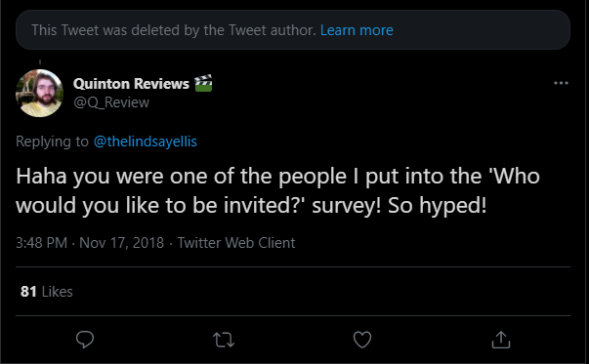589x364 pixels.
Task: Open the Twitter Web Client source link
Action: 236,243
